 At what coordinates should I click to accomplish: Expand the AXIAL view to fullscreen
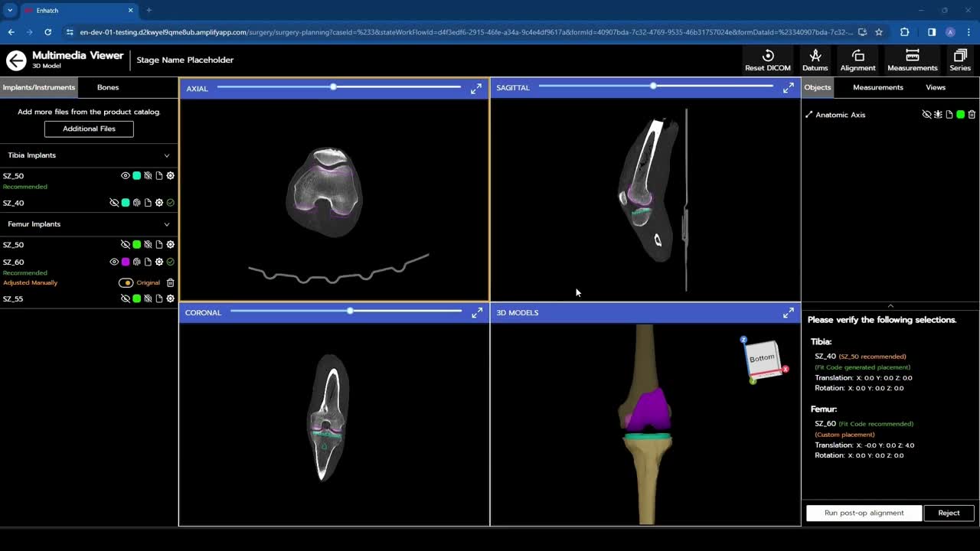[475, 88]
